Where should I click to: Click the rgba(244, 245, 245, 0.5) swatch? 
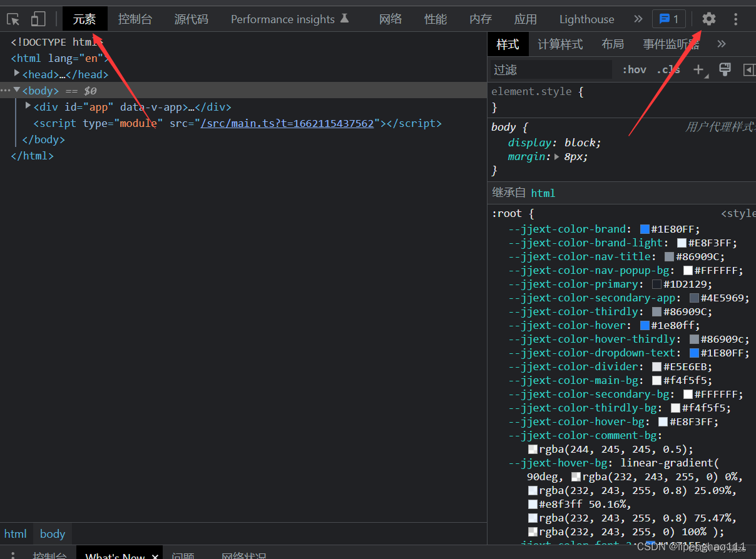coord(533,449)
